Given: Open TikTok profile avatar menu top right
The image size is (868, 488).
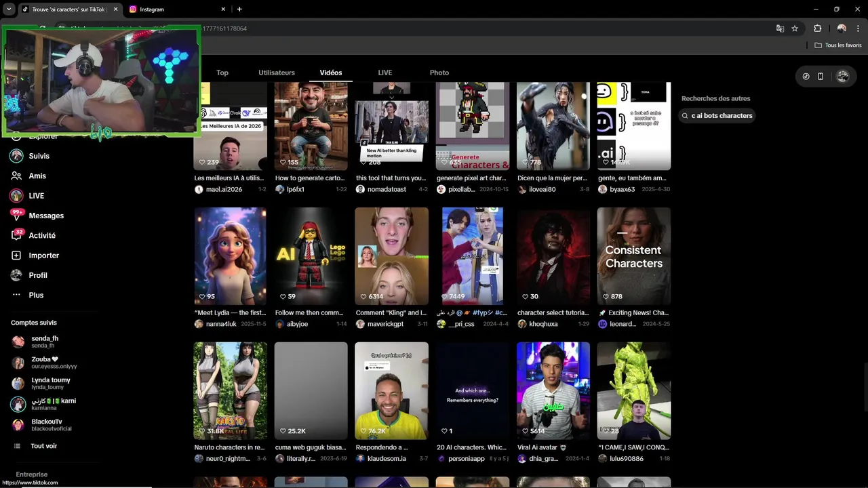Looking at the screenshot, I should coord(843,77).
